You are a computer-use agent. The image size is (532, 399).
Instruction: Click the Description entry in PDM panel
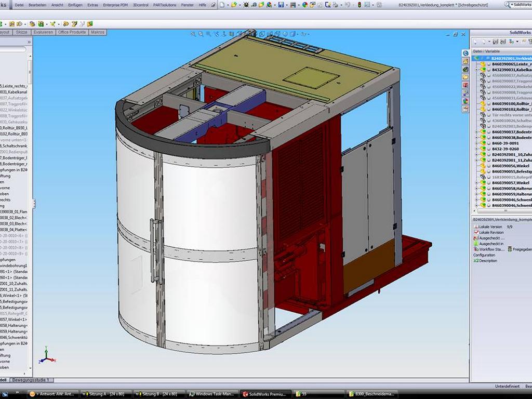coord(486,261)
